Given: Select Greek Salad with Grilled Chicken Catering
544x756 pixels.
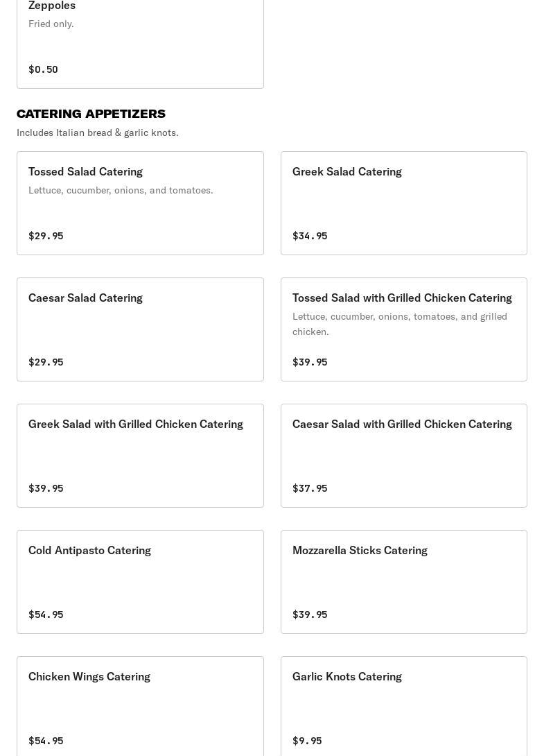Looking at the screenshot, I should click(136, 424).
